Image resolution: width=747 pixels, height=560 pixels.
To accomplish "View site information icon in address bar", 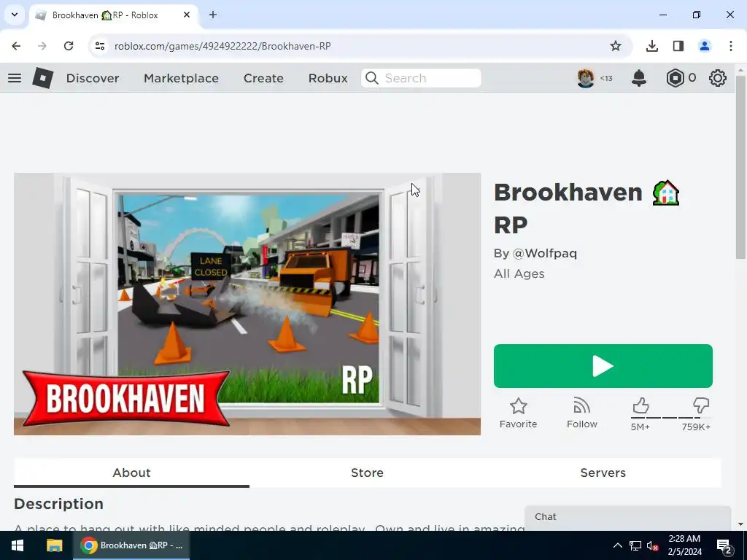I will point(99,46).
